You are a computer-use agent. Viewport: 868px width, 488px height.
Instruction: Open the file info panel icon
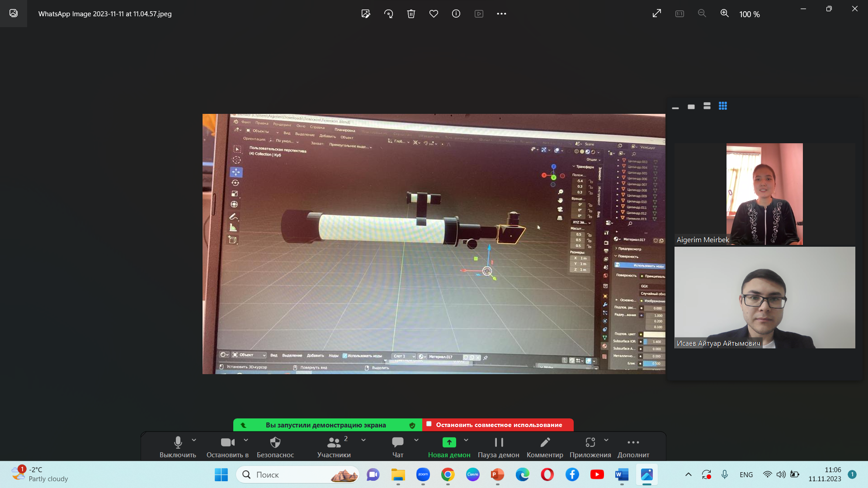pyautogui.click(x=456, y=14)
